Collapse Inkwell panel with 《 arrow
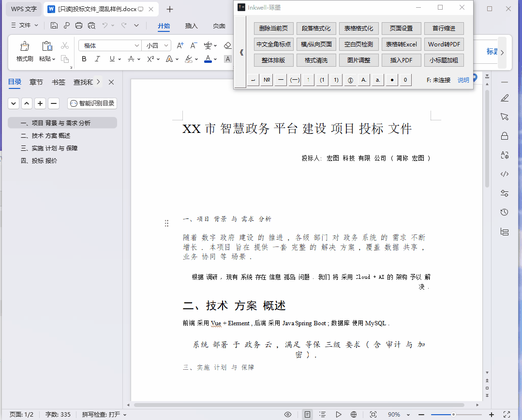 (241, 52)
